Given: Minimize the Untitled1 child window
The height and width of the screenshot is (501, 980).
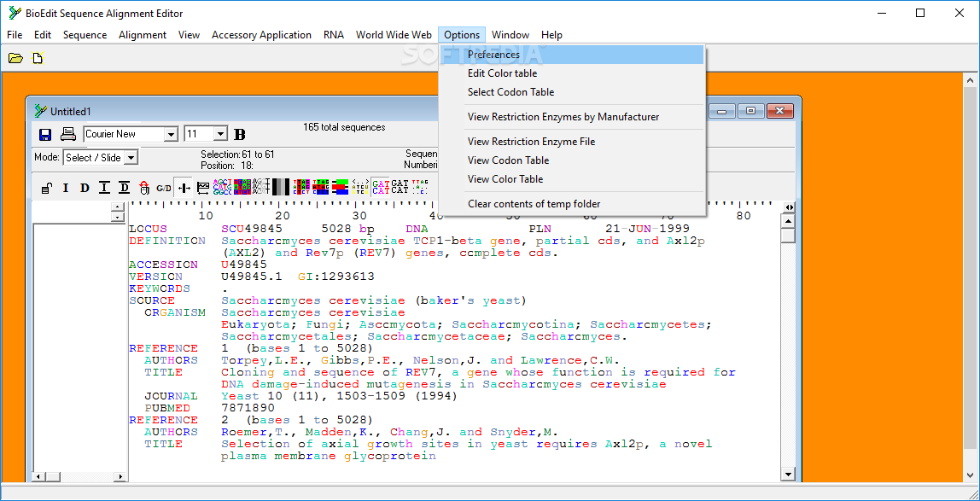Looking at the screenshot, I should pos(724,111).
